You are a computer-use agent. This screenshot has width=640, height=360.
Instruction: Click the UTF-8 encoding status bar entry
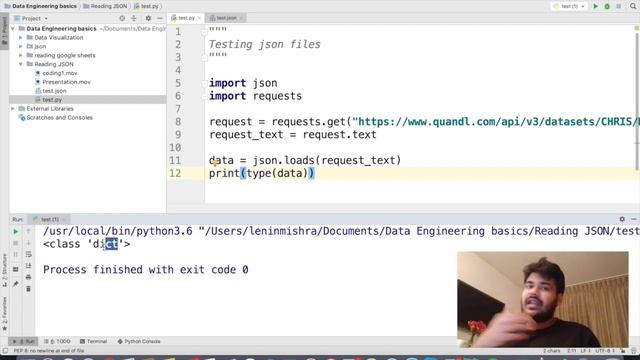[x=604, y=351]
